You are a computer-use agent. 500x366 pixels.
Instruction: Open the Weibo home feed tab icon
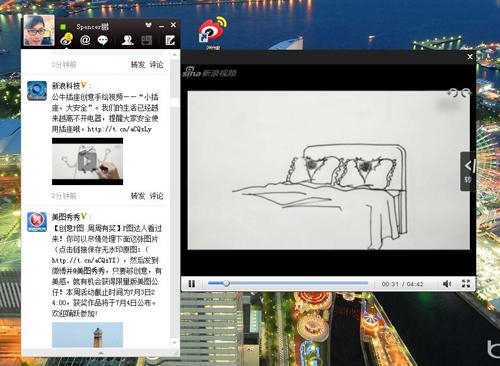click(66, 40)
